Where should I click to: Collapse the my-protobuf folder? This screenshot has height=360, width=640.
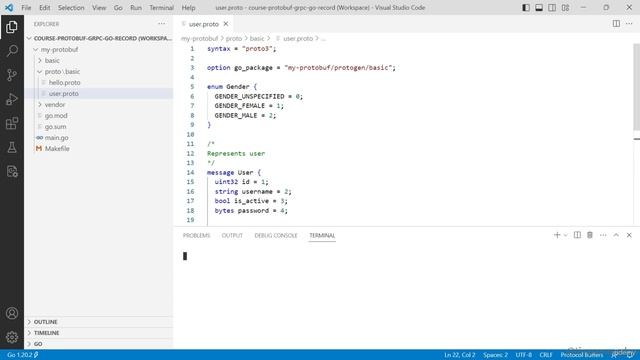tap(98, 49)
